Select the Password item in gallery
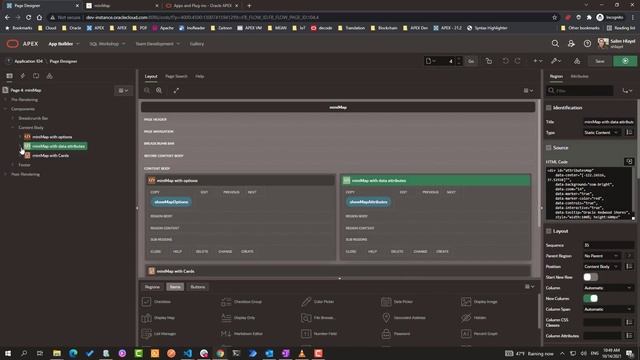 (396, 333)
